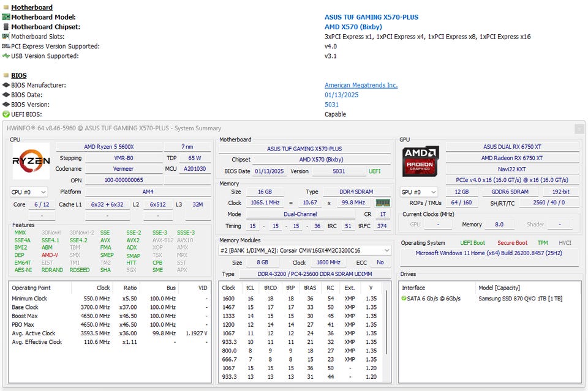This screenshot has width=588, height=391.
Task: Click the Boost Max row
Action: coord(110,316)
